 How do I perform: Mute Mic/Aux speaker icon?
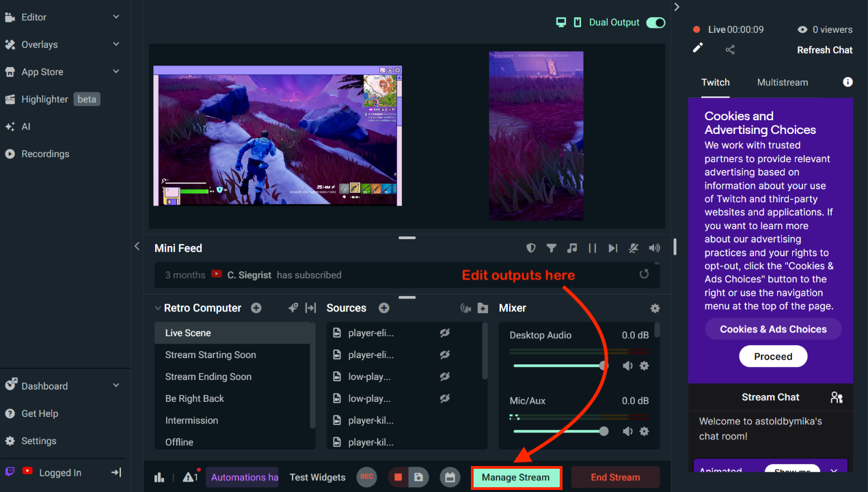tap(627, 431)
